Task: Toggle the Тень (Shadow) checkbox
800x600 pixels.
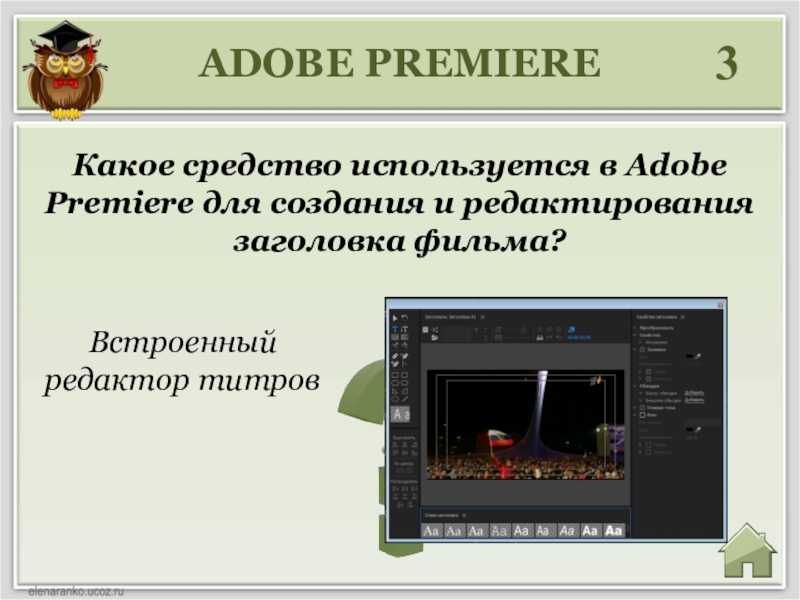Action: (x=642, y=408)
